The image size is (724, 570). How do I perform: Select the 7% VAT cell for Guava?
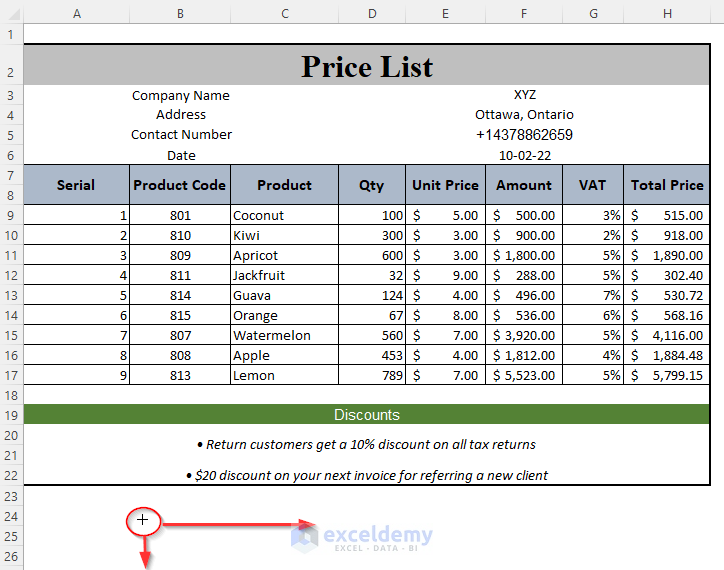594,295
